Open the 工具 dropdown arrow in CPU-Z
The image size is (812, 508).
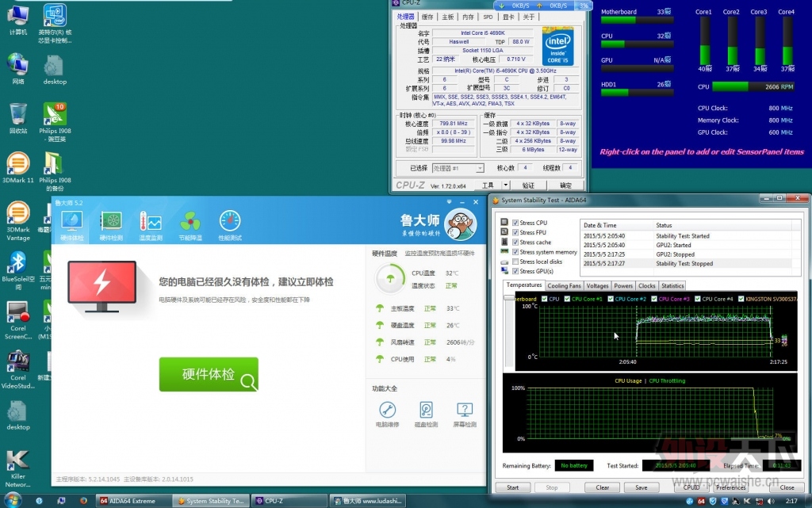[505, 185]
